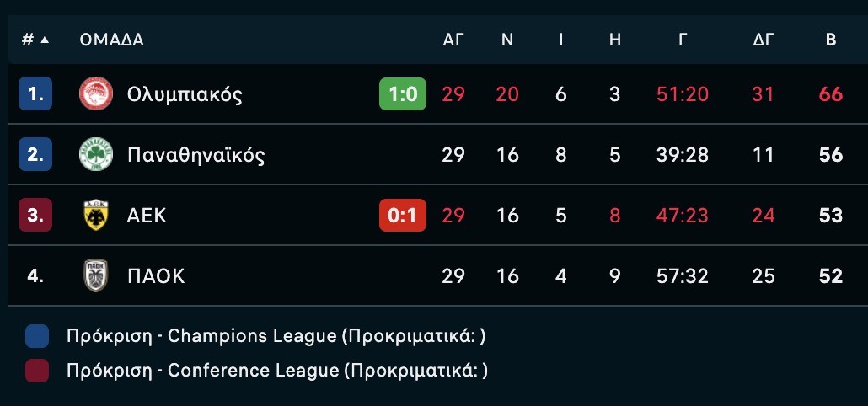Click the maroon rank 3 position badge
Viewport: 868px width, 406px height.
35,215
